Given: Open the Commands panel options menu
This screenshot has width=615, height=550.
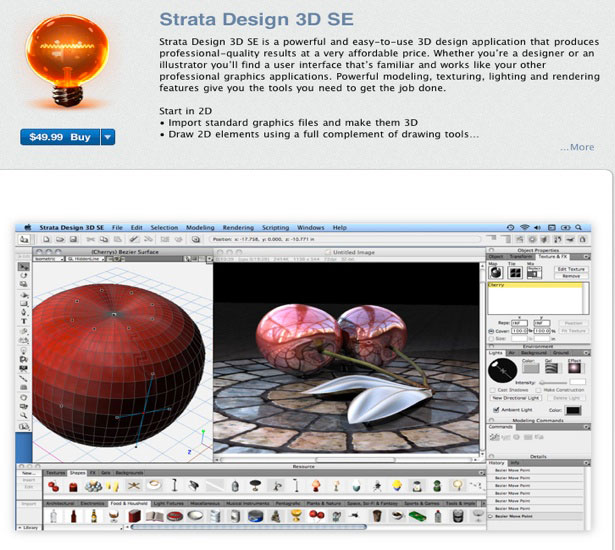Looking at the screenshot, I should tap(587, 426).
